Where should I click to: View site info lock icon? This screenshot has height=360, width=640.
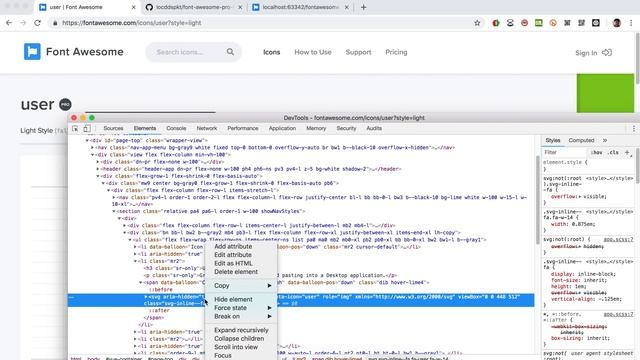pyautogui.click(x=55, y=23)
